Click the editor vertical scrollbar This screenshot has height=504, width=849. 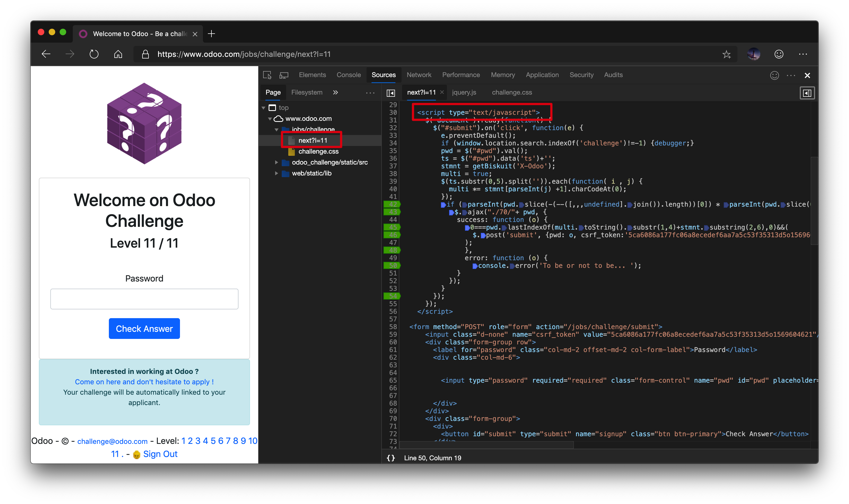(x=814, y=200)
